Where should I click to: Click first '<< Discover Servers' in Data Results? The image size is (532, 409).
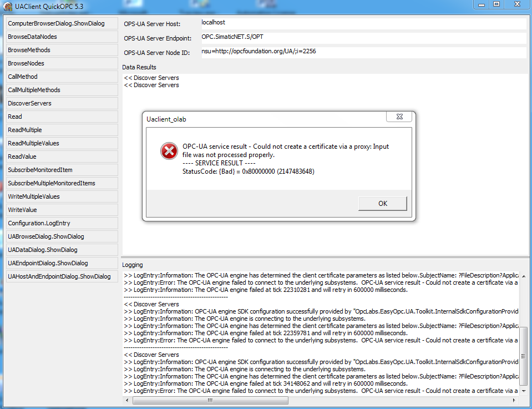click(x=151, y=78)
